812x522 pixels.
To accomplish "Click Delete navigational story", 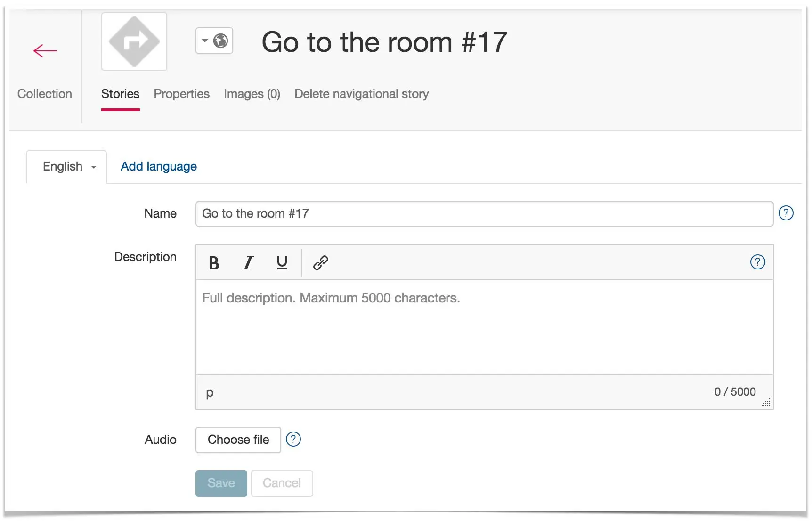I will 361,94.
